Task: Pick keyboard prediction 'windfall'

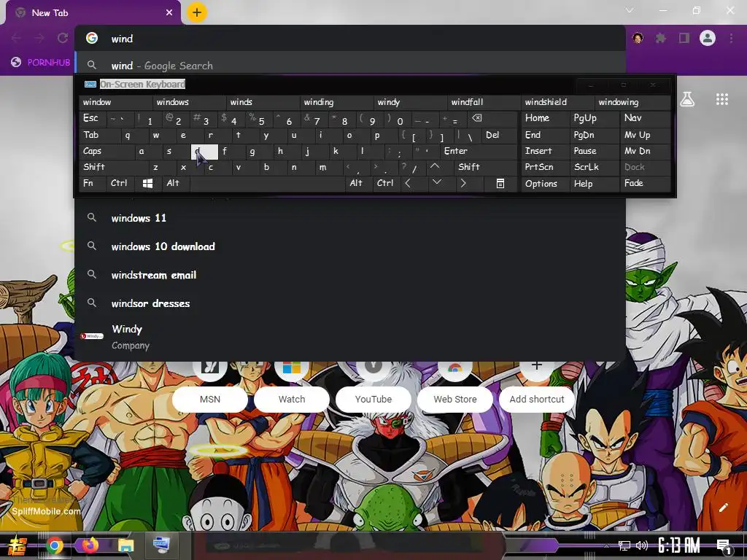Action: pos(484,102)
